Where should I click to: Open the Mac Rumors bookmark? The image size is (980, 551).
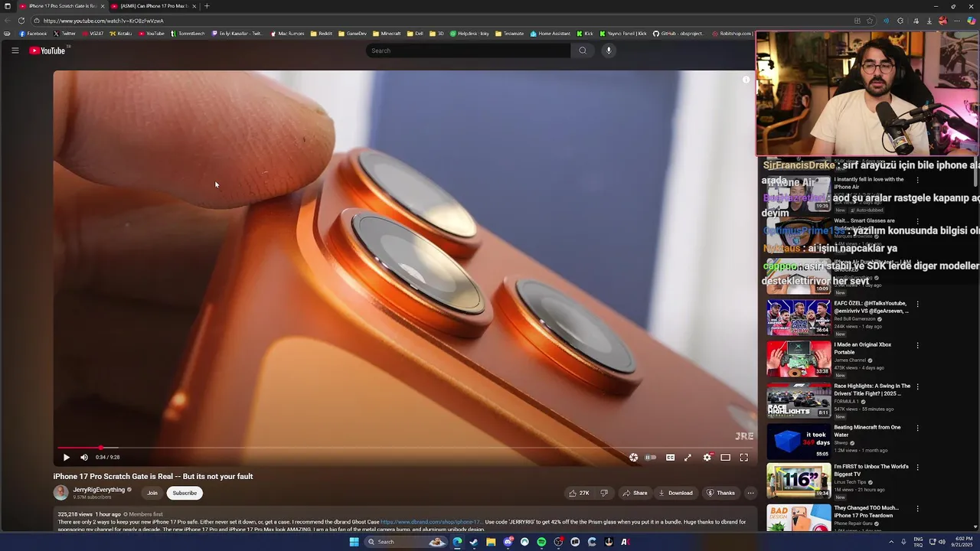click(287, 34)
